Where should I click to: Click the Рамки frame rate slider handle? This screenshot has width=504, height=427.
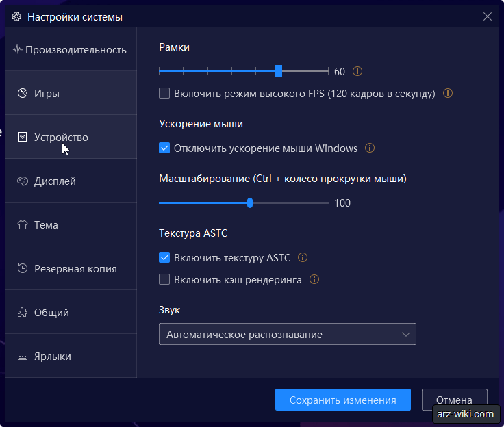coord(279,71)
